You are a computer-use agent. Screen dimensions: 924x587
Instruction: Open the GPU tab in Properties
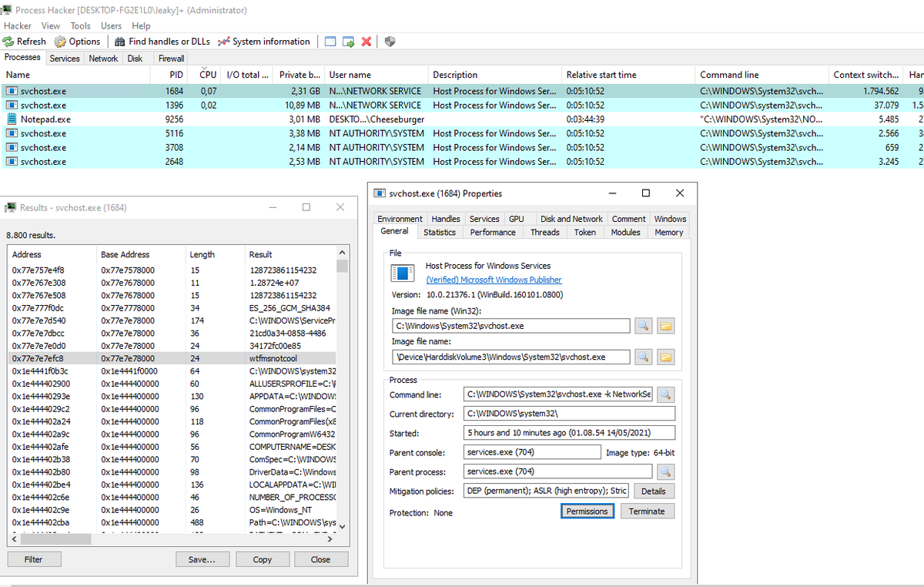coord(516,219)
